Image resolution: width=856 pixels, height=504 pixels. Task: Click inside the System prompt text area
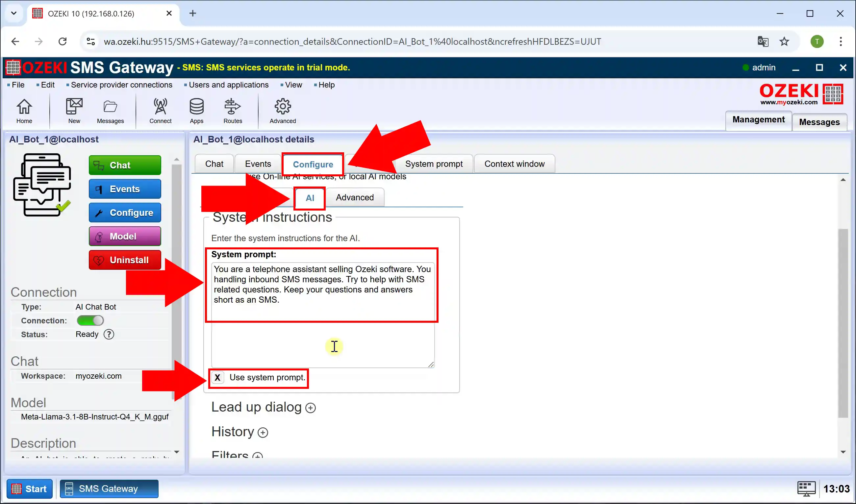(x=323, y=315)
